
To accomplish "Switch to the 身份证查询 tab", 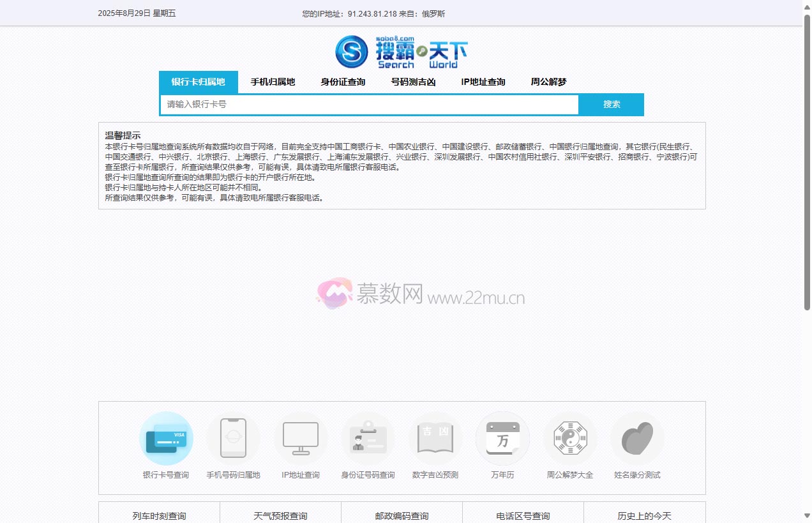I will (x=343, y=82).
